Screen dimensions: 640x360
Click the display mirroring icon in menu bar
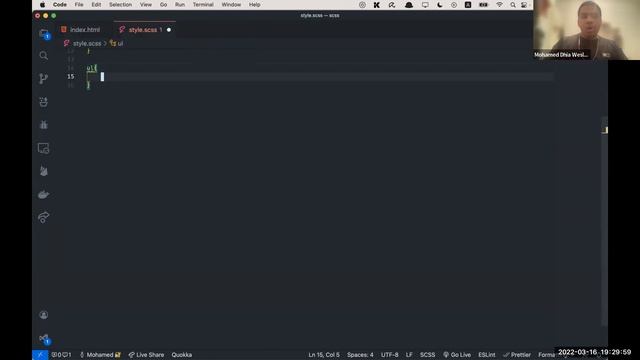425,5
